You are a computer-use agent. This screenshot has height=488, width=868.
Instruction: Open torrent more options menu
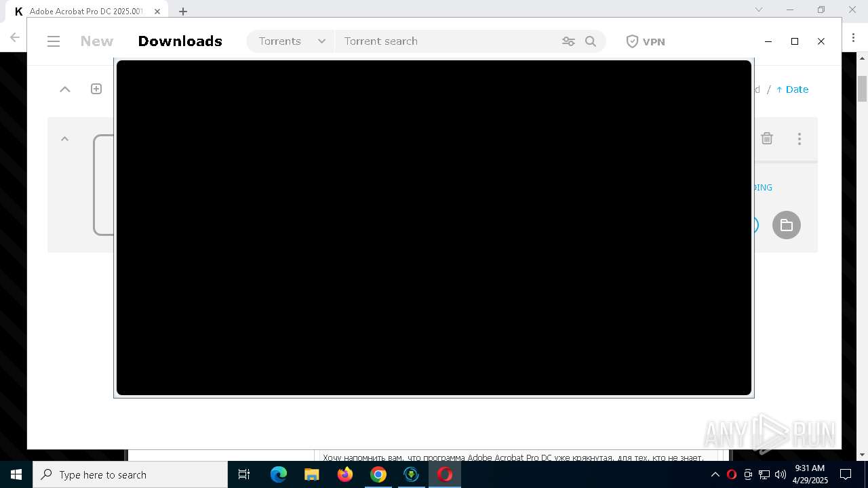[x=800, y=138]
